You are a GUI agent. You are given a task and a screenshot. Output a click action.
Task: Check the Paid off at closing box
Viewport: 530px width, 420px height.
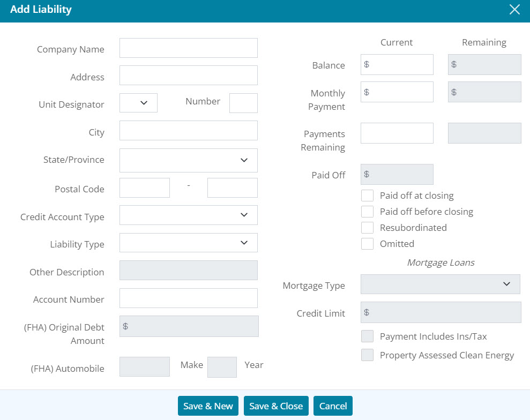point(367,196)
